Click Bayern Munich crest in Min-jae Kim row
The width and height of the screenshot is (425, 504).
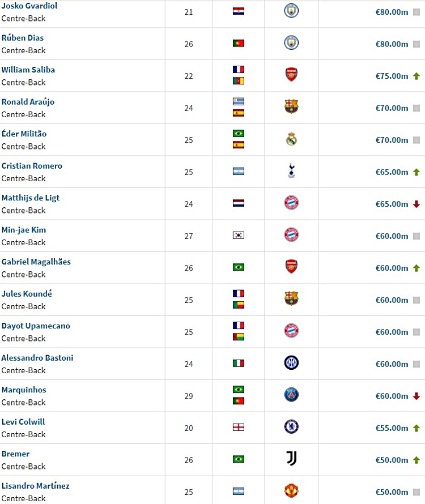pos(291,234)
